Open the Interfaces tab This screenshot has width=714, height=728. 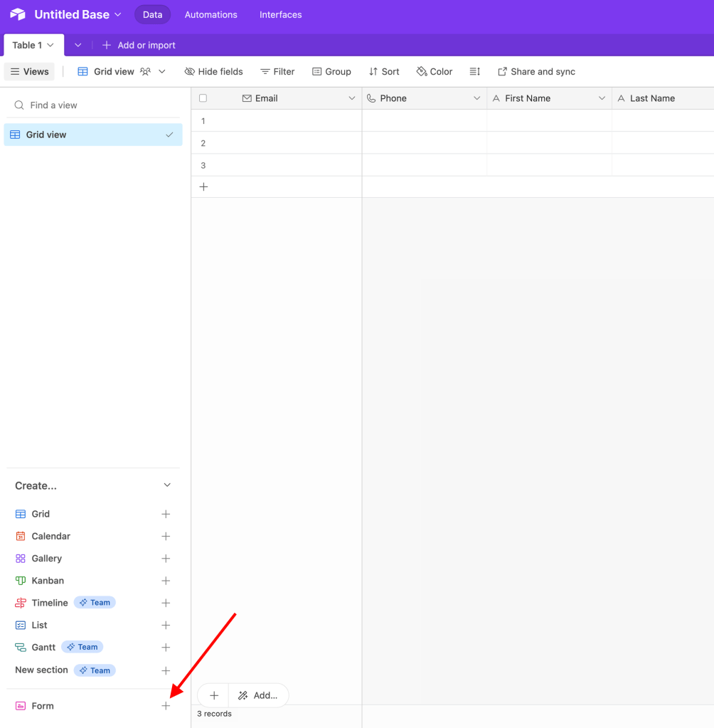click(x=280, y=14)
